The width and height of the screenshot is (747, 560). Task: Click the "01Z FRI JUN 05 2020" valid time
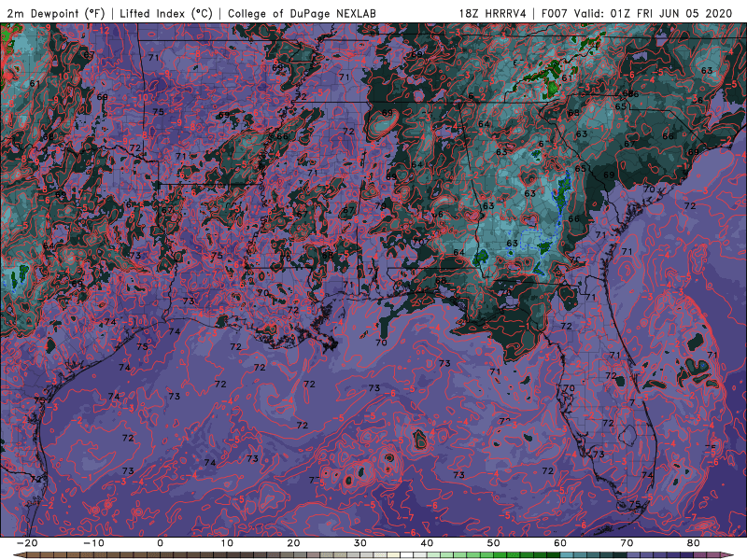pyautogui.click(x=671, y=13)
